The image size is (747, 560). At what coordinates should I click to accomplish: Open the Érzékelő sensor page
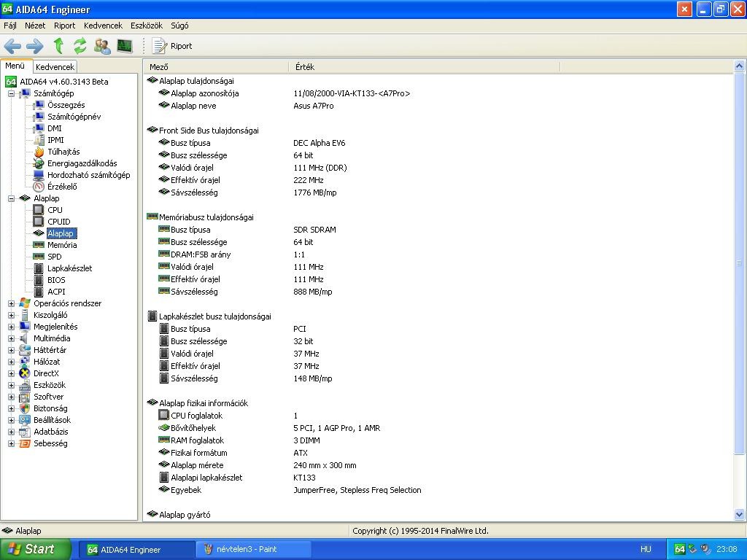(62, 187)
